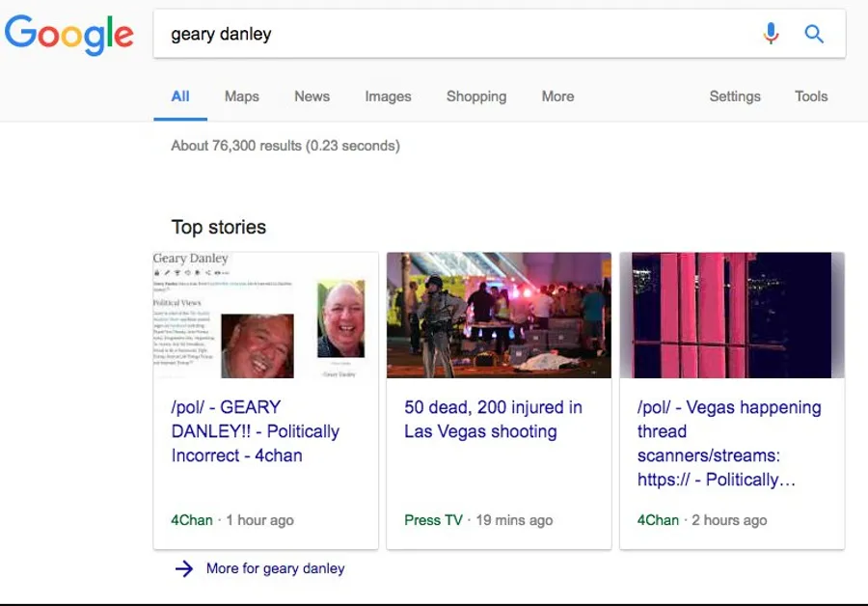Expand the More search categories menu
The width and height of the screenshot is (868, 606).
(x=558, y=96)
